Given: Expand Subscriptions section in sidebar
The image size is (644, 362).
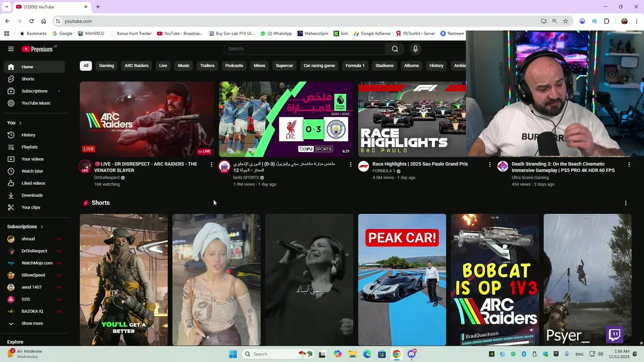Looking at the screenshot, I should (x=25, y=227).
